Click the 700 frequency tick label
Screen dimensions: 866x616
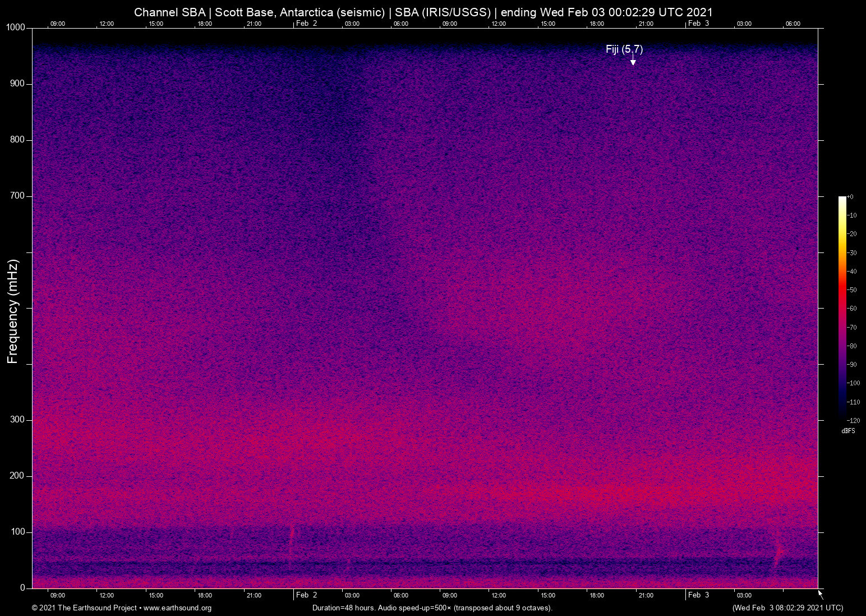17,196
